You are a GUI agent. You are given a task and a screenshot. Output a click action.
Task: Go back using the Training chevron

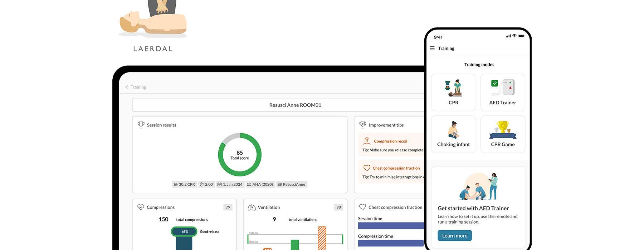coord(127,87)
